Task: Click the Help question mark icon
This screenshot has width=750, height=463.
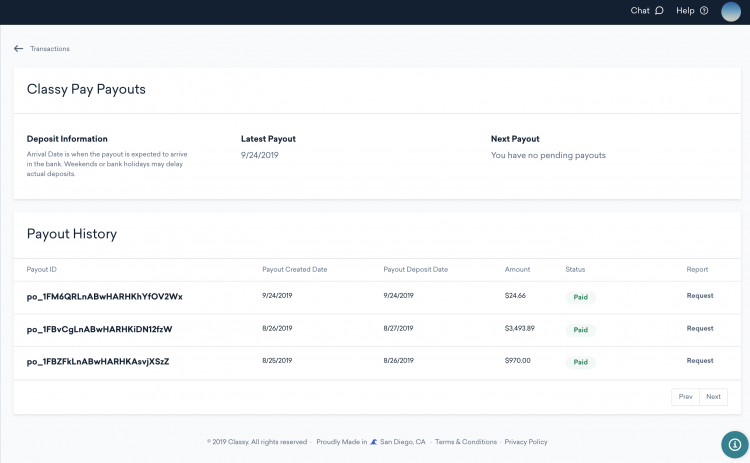Action: [704, 11]
